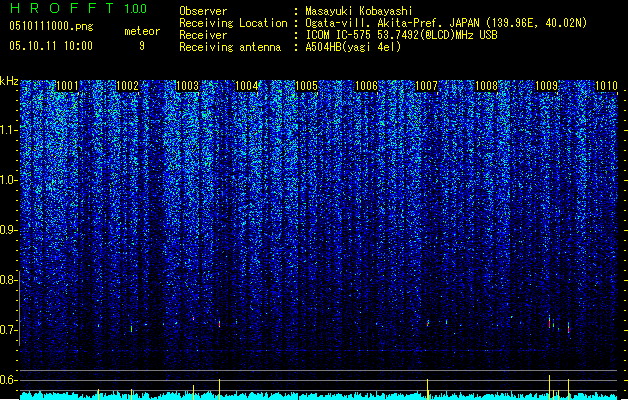
Task: Select the 1009 time axis label
Action: click(546, 86)
